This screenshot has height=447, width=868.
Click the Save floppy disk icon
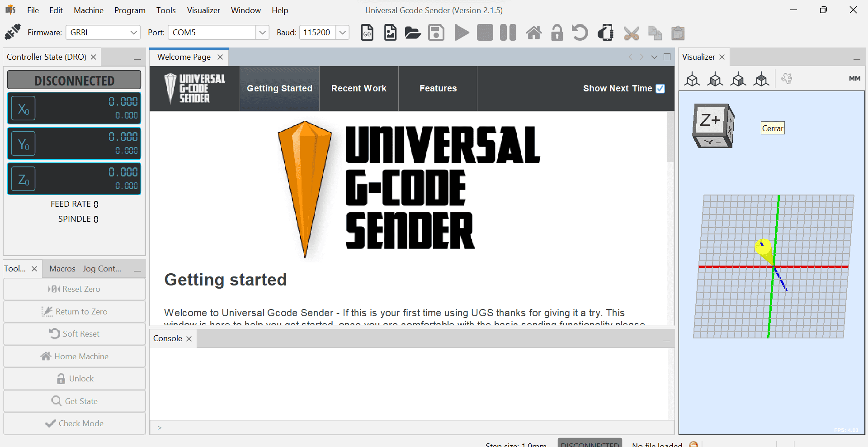coord(436,33)
